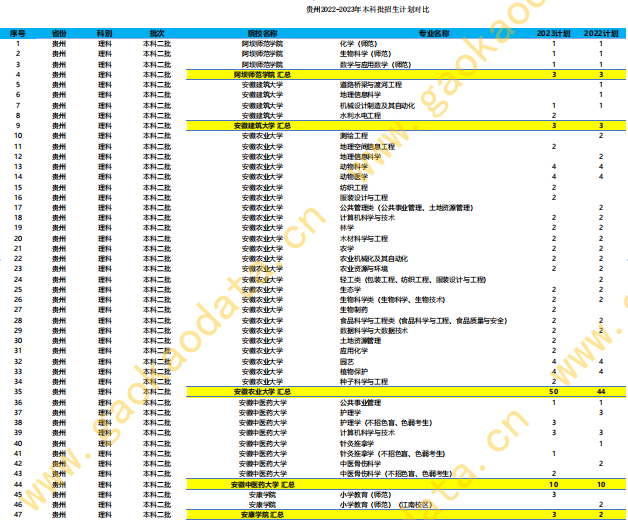
Task: Click the 安庆学院 汇总 summary cell
Action: pyautogui.click(x=263, y=514)
